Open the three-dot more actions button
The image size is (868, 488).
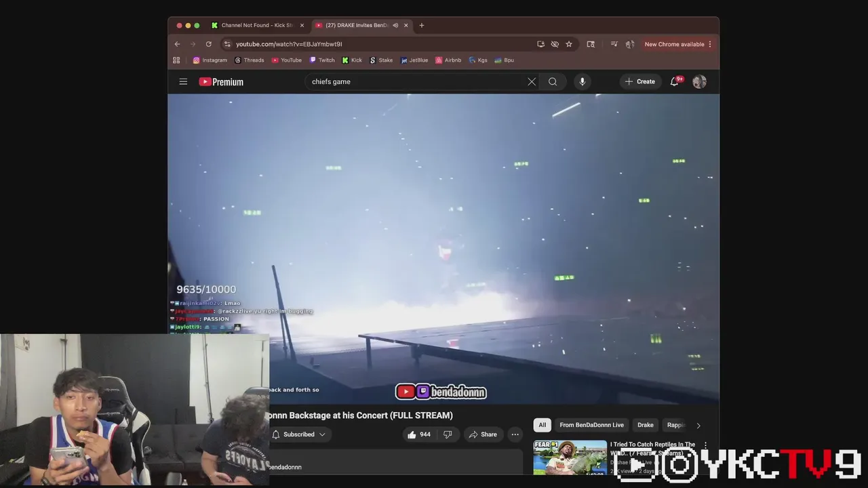515,434
